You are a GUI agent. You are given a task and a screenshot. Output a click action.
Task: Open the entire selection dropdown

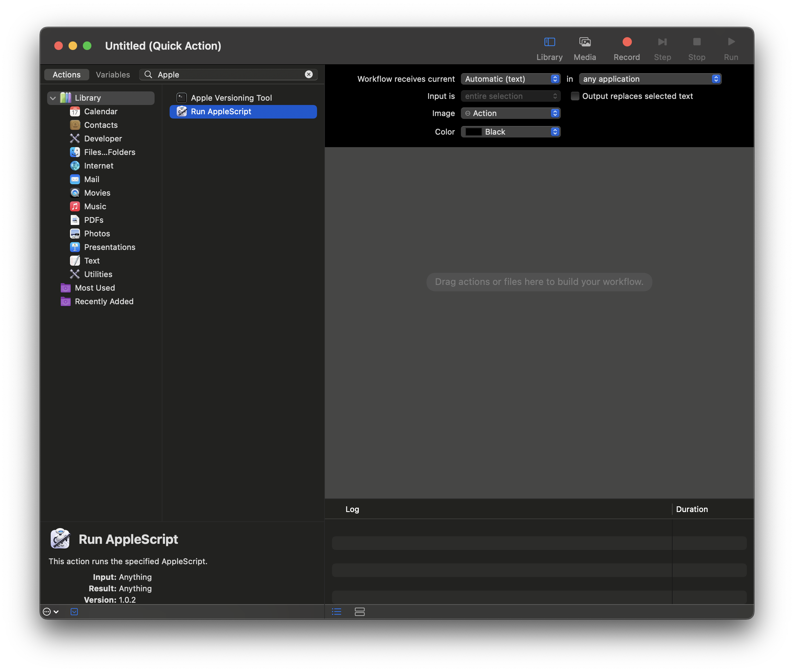click(x=510, y=96)
